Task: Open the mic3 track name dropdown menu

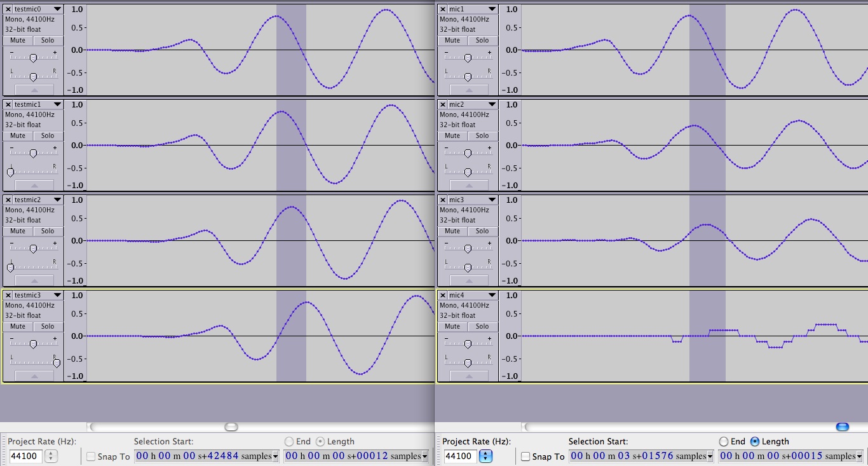Action: point(492,200)
